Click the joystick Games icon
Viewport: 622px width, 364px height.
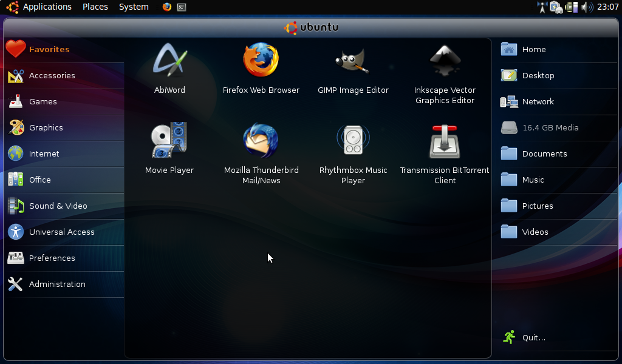click(x=16, y=101)
